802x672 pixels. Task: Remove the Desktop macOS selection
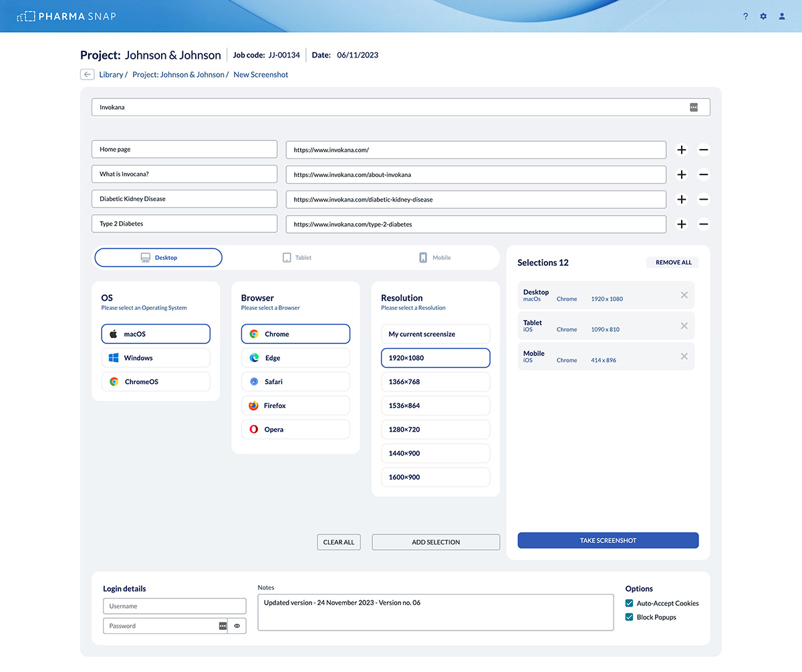pyautogui.click(x=684, y=295)
